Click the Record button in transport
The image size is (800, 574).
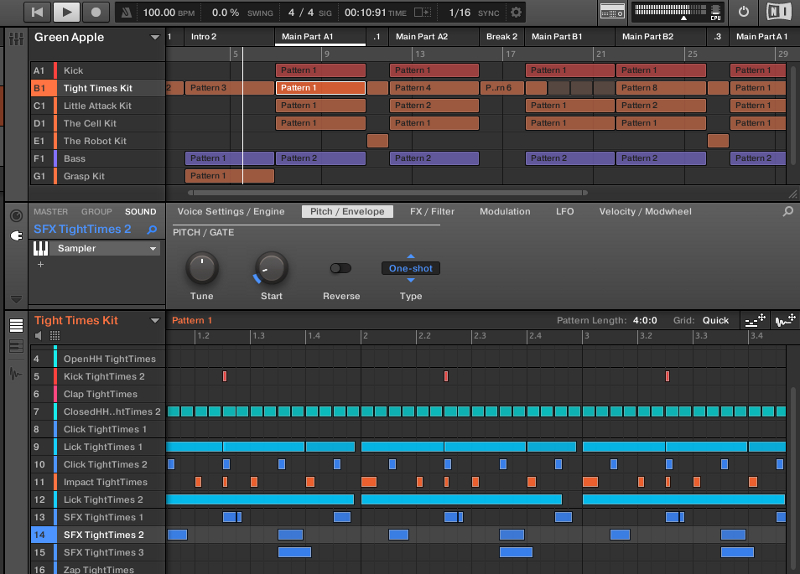tap(96, 12)
